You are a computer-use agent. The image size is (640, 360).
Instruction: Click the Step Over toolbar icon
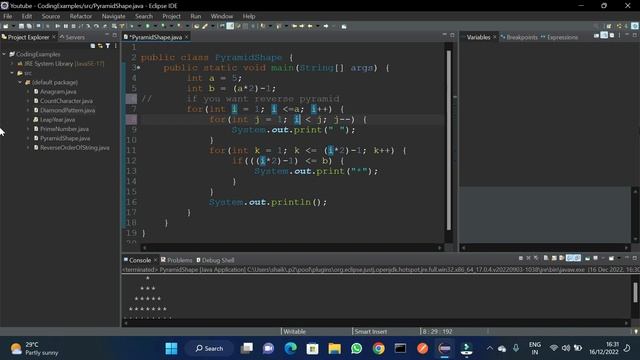click(97, 26)
